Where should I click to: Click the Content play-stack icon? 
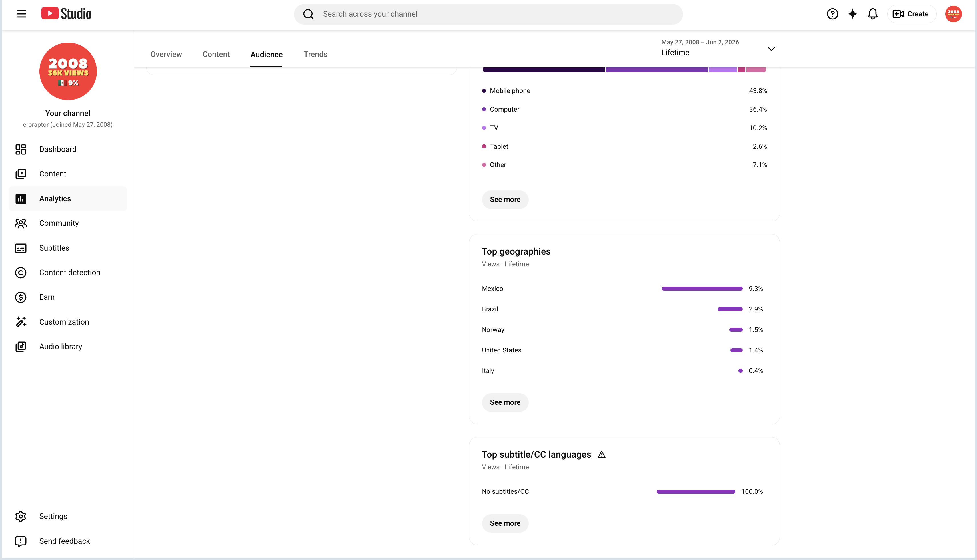point(21,174)
